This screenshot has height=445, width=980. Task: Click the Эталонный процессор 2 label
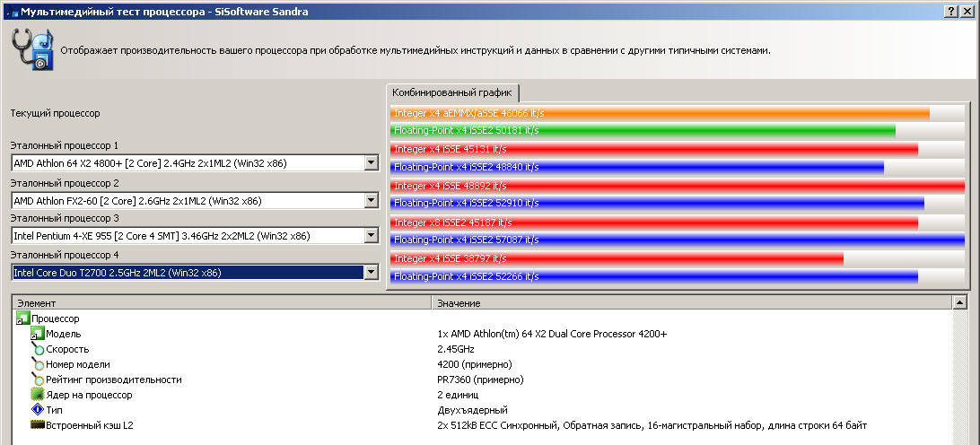[65, 183]
